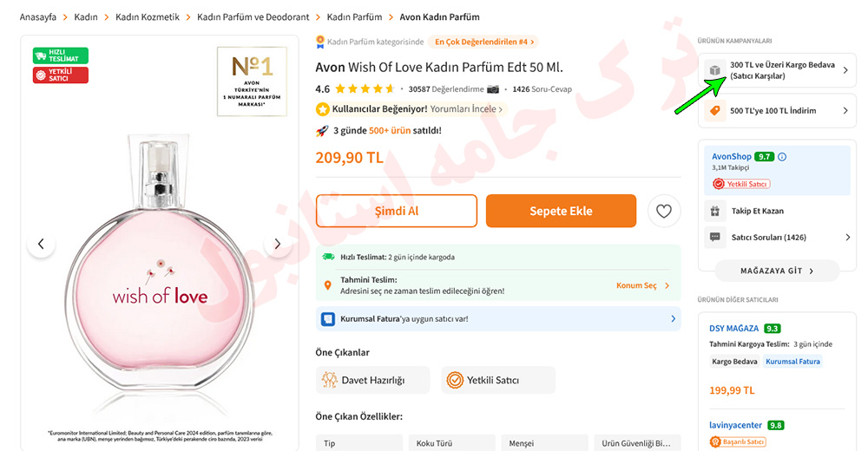Click the Davet Hazırlığı icon
Image resolution: width=868 pixels, height=451 pixels.
(x=330, y=380)
